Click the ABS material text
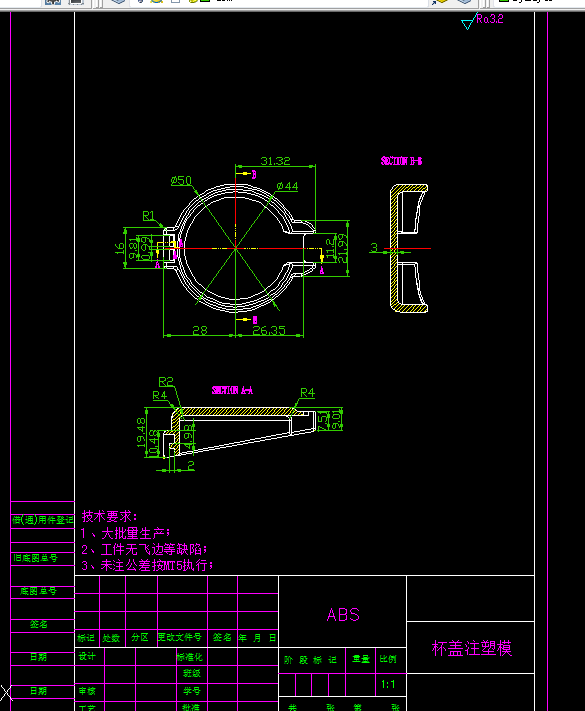The width and height of the screenshot is (585, 711). tap(343, 615)
